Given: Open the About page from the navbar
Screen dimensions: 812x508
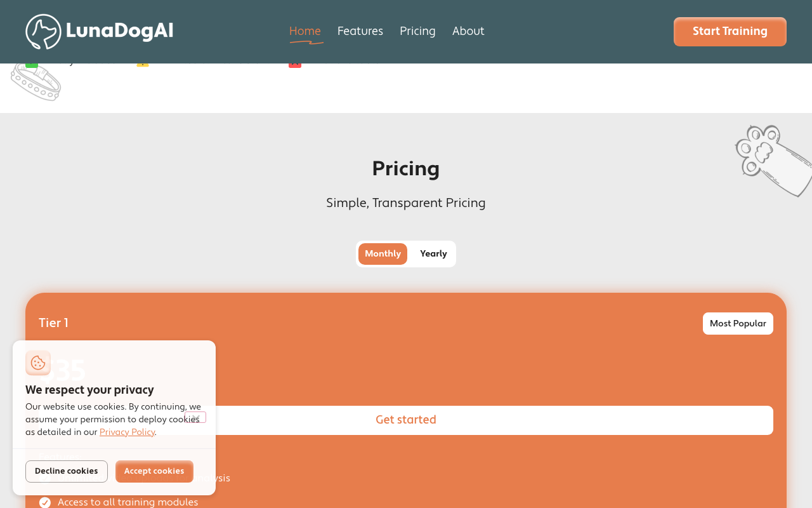Looking at the screenshot, I should click(468, 31).
